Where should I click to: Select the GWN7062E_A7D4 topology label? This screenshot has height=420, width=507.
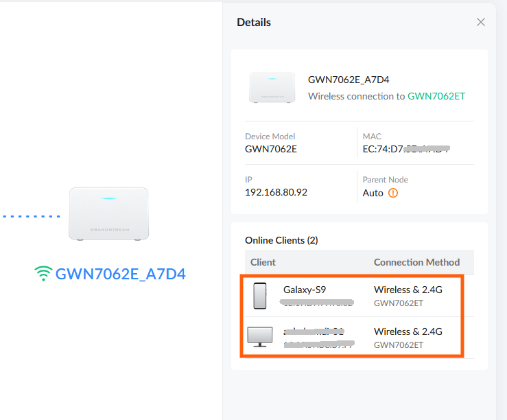coord(120,275)
